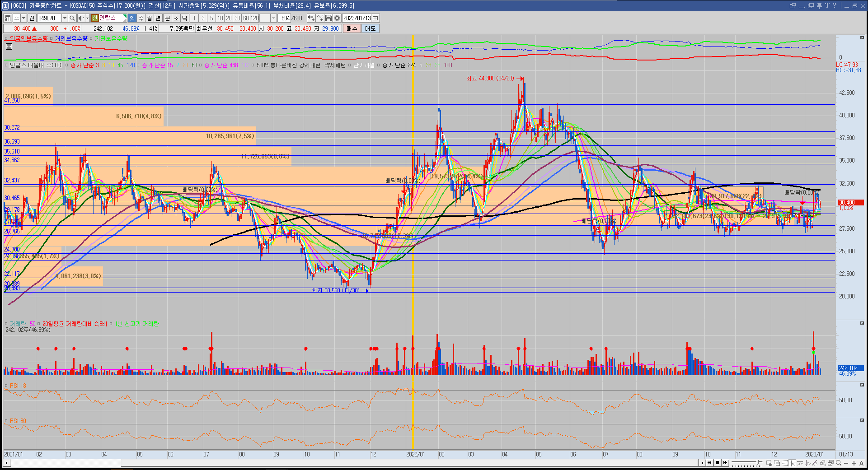Click rewind button on bottom bar
This screenshot has height=470, width=868.
click(x=709, y=463)
